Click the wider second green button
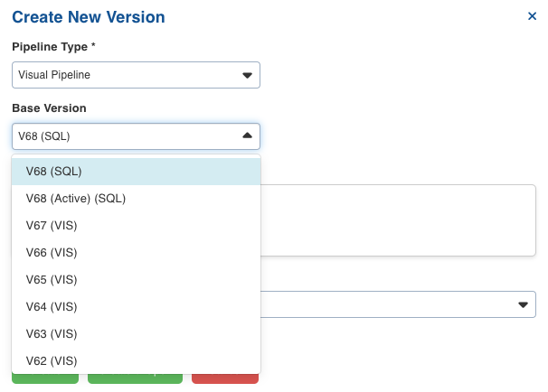Image resolution: width=548 pixels, height=392 pixels. click(x=135, y=378)
